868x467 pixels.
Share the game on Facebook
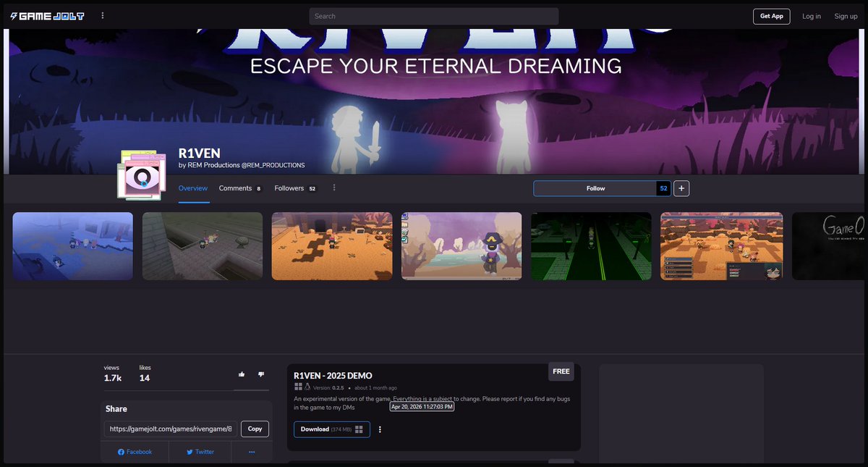pos(135,452)
